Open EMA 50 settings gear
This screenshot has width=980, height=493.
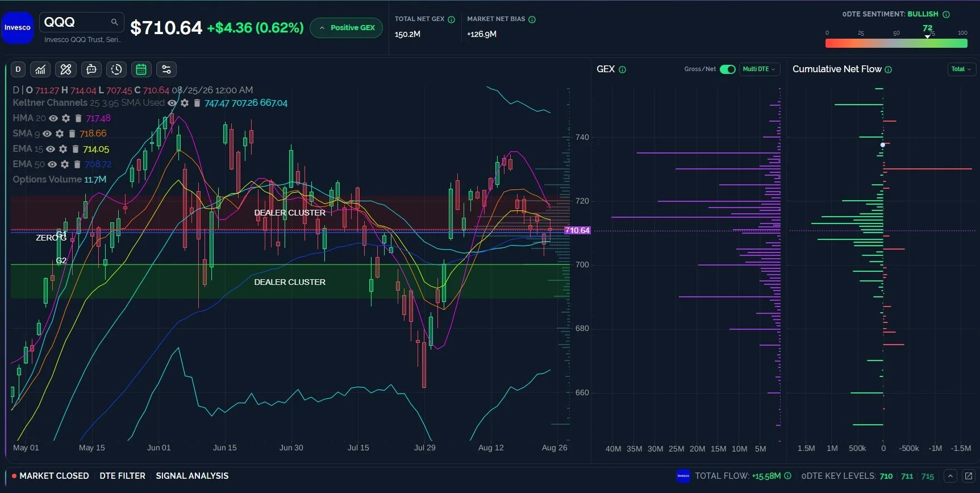(65, 164)
